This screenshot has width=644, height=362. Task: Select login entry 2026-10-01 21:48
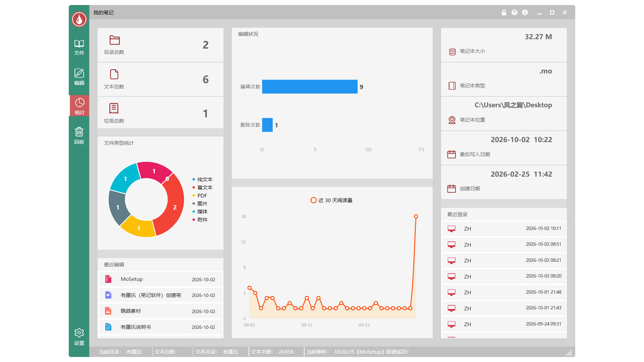tap(504, 292)
